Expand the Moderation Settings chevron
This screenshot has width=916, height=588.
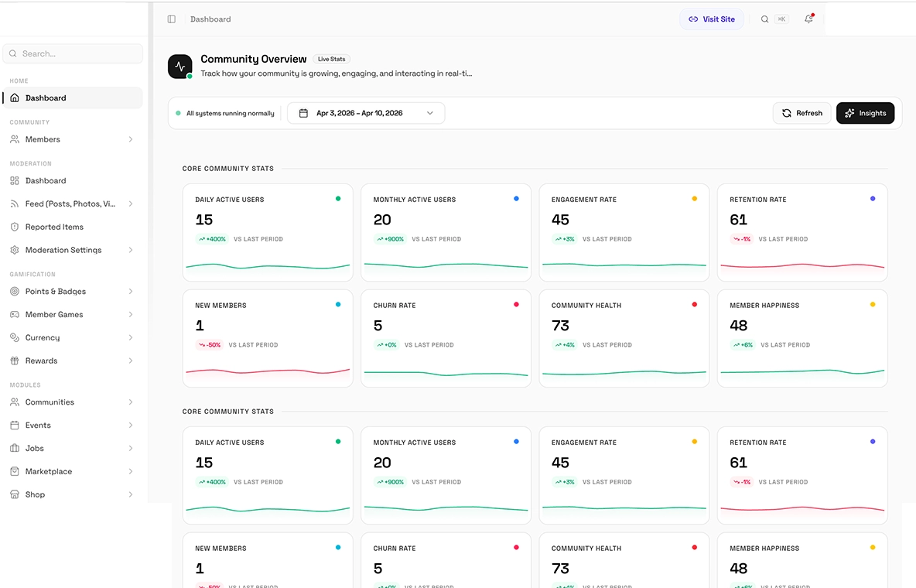click(x=131, y=251)
